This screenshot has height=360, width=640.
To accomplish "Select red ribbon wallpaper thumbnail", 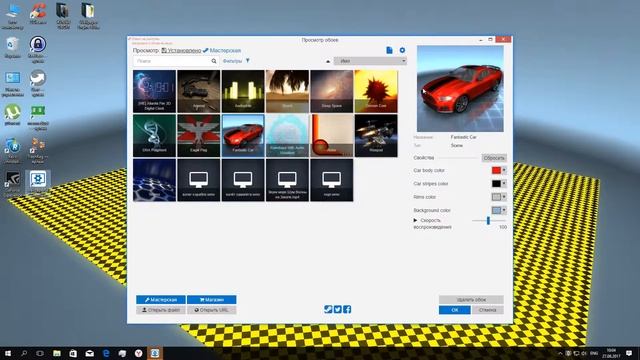I will pos(332,136).
